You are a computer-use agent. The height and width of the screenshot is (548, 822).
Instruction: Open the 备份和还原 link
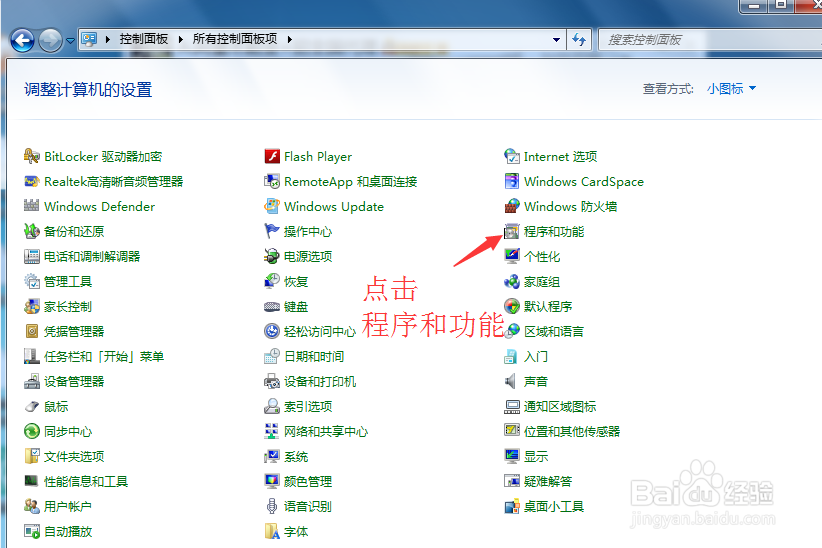(x=74, y=231)
